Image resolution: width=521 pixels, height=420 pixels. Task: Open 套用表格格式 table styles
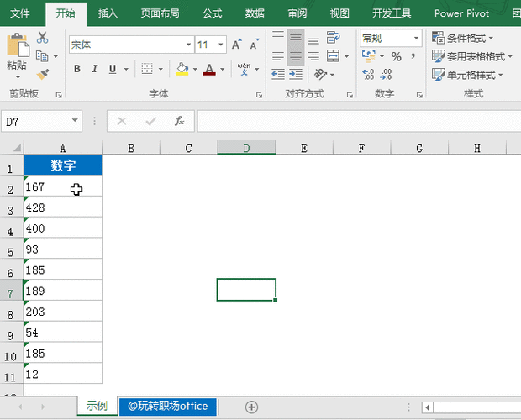click(x=472, y=56)
